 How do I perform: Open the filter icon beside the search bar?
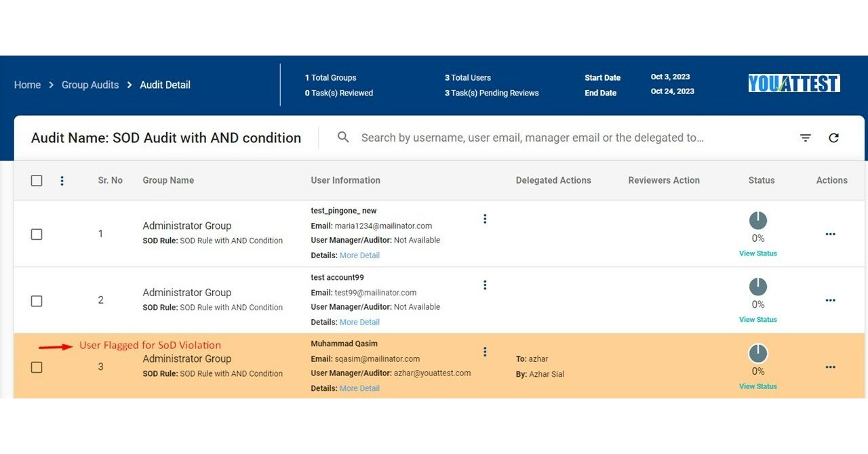click(805, 138)
